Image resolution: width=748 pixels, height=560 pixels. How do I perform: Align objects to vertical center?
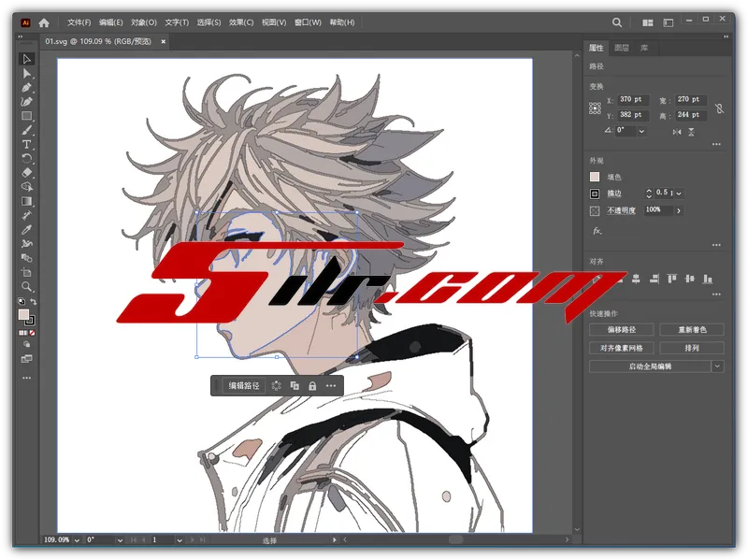coord(689,279)
